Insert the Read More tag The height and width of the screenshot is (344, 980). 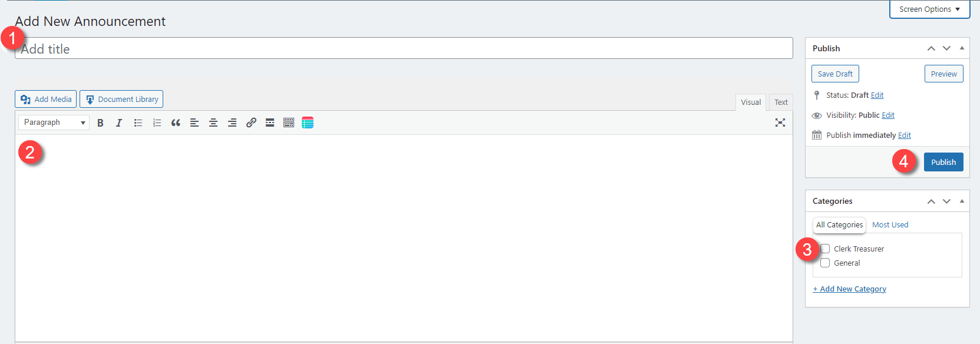tap(270, 123)
